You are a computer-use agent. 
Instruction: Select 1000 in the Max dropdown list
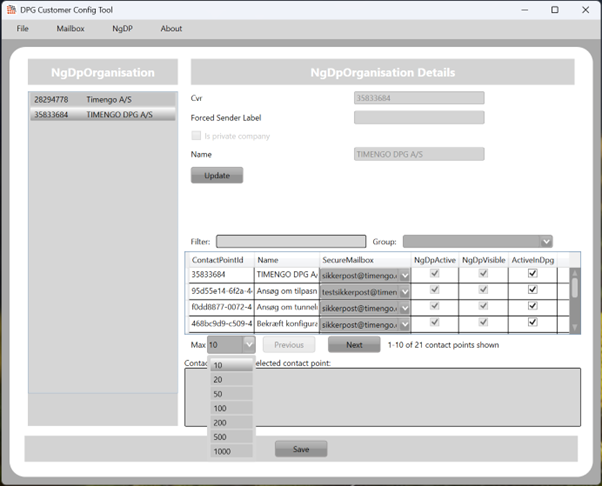pyautogui.click(x=221, y=451)
